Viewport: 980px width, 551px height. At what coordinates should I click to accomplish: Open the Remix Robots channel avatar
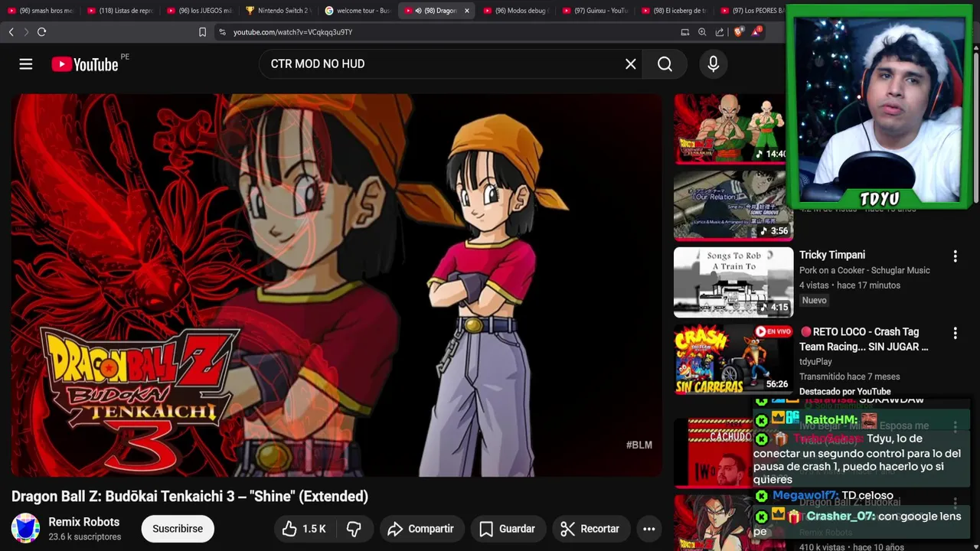pyautogui.click(x=25, y=529)
